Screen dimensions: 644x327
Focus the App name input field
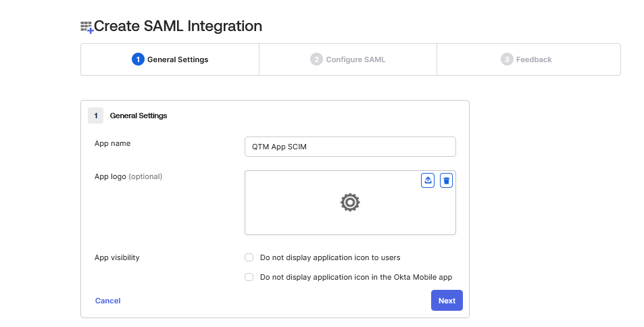350,147
